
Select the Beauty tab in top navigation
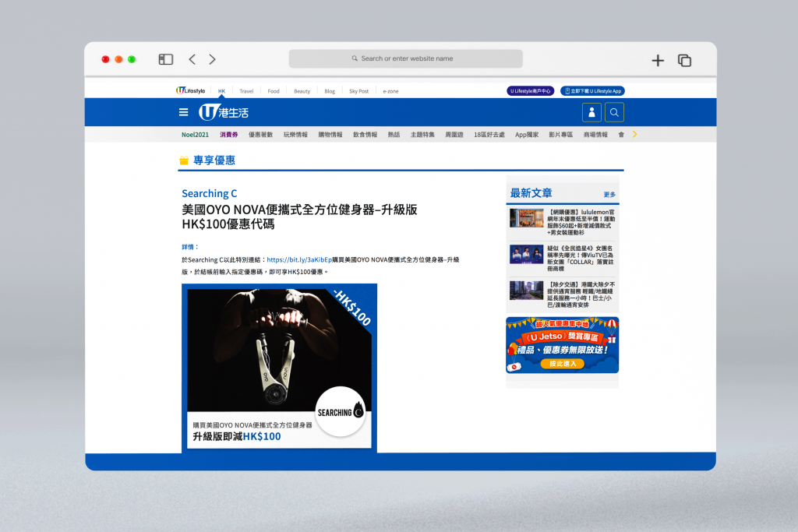point(302,91)
